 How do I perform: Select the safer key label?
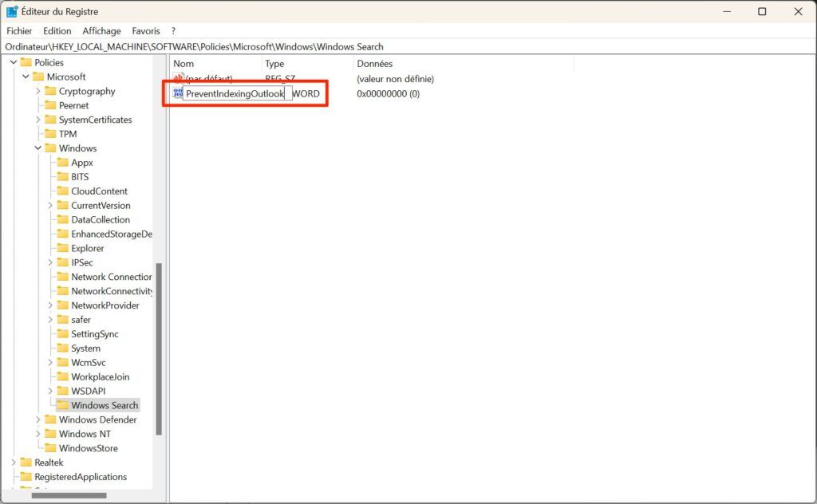tap(81, 320)
